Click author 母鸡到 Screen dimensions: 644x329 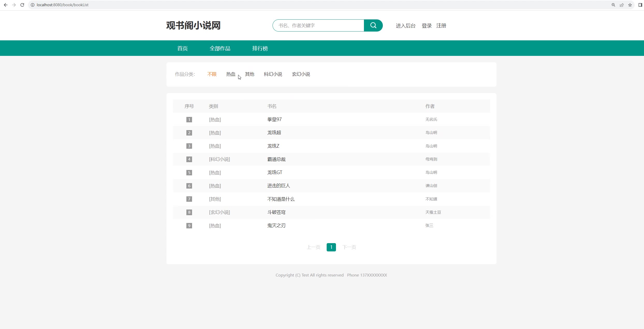431,159
